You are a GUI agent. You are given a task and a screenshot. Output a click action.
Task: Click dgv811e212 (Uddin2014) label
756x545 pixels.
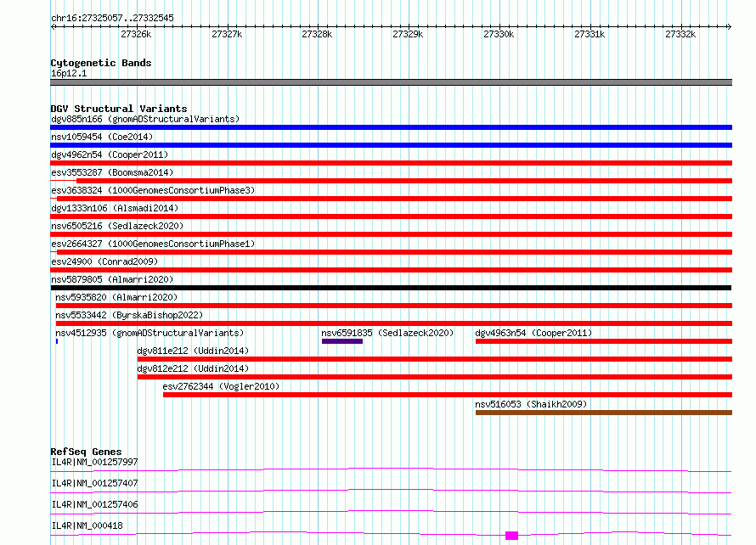click(x=193, y=351)
